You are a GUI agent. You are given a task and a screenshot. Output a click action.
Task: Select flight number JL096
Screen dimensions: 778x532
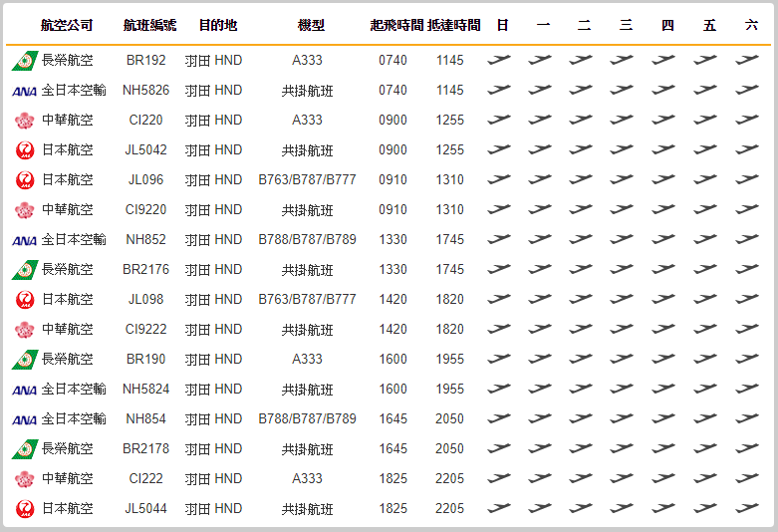(x=145, y=179)
